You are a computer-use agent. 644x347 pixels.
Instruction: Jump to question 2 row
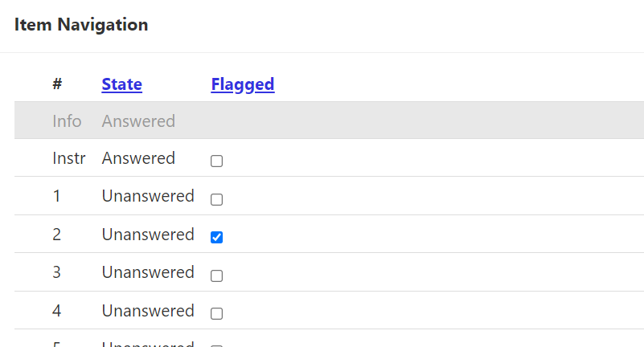56,235
